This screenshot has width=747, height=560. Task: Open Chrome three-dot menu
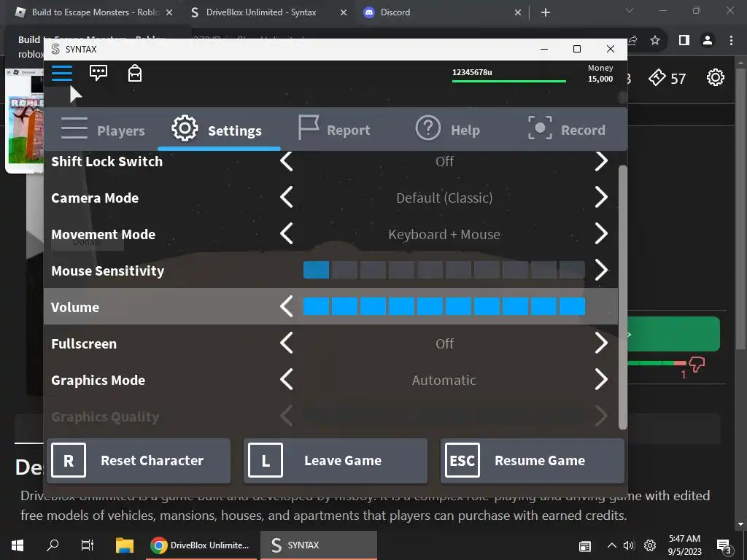[731, 41]
